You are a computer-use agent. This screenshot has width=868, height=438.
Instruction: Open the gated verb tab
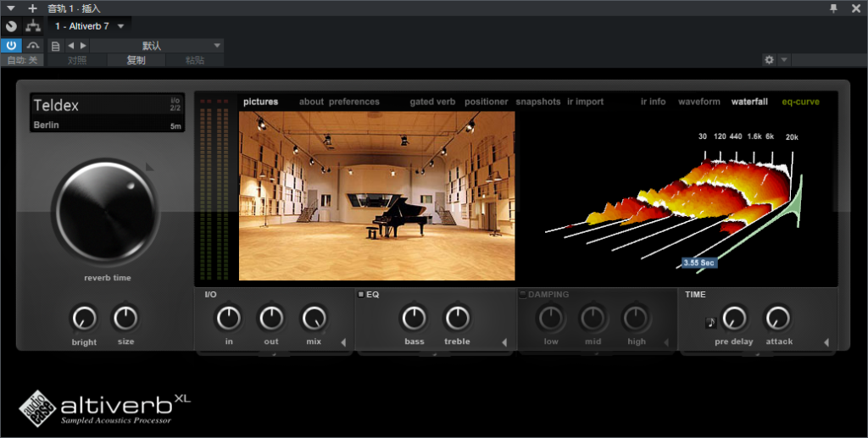pos(433,102)
